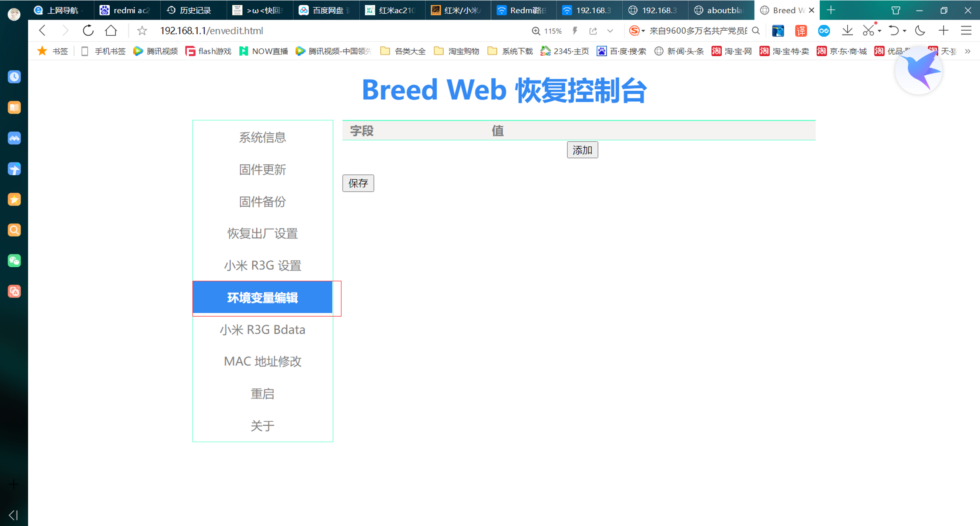Expand the bookmarks bar overflow chevron

point(968,51)
